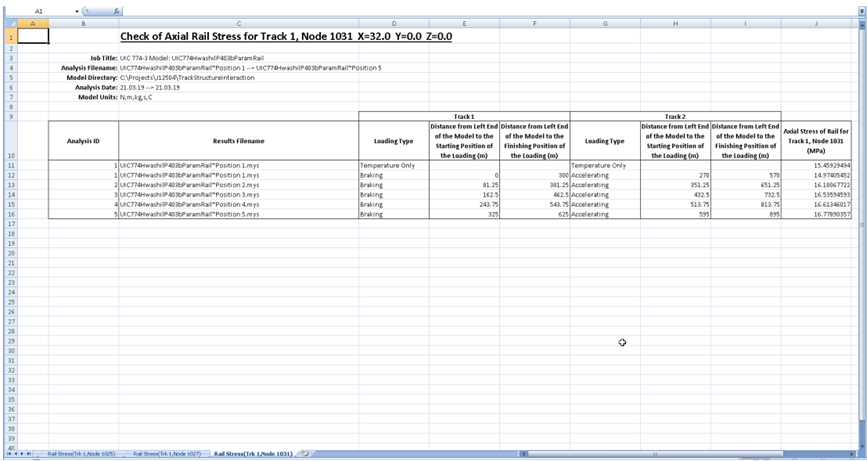Switch to Rail Stress(Trk 1,Node 1027) tab

click(x=167, y=454)
